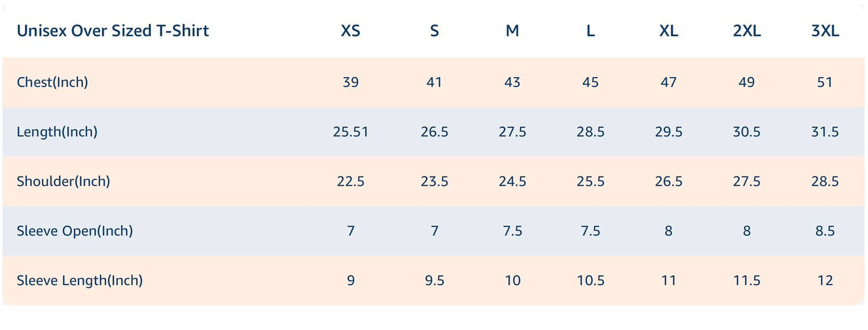Select the Length(Inch) row label

[57, 132]
